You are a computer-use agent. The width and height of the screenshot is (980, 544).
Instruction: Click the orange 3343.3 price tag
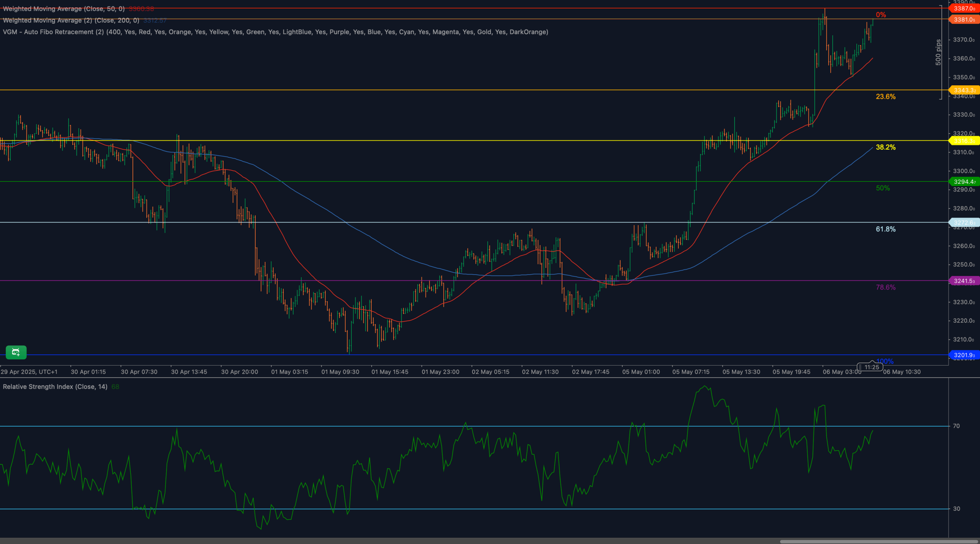point(964,90)
